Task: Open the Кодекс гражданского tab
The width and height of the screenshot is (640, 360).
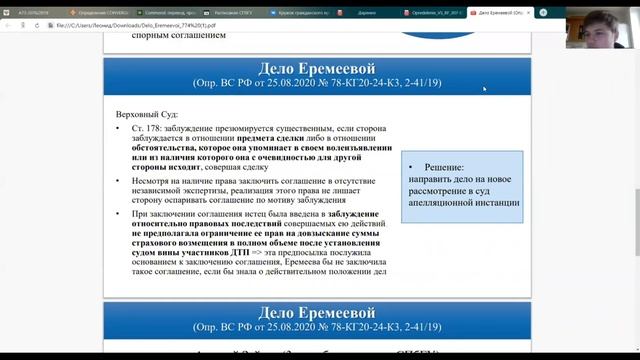Action: click(x=300, y=13)
